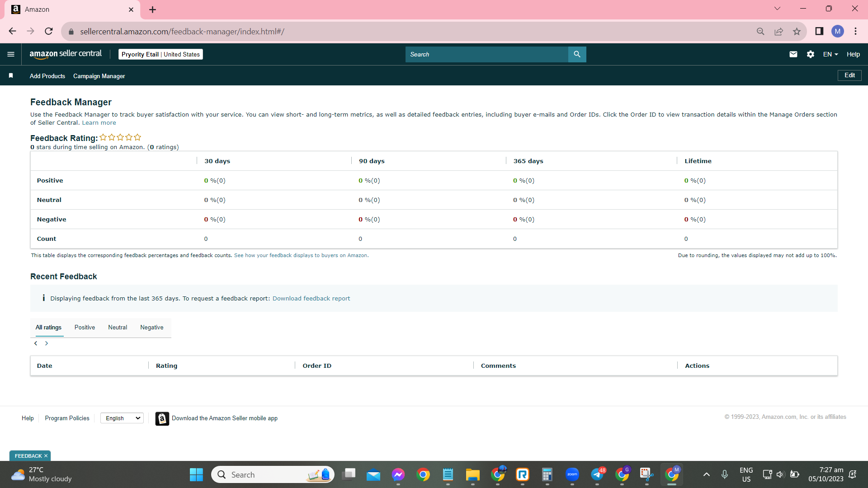Click ENG US input language indicator
This screenshot has height=488, width=868.
pos(746,474)
